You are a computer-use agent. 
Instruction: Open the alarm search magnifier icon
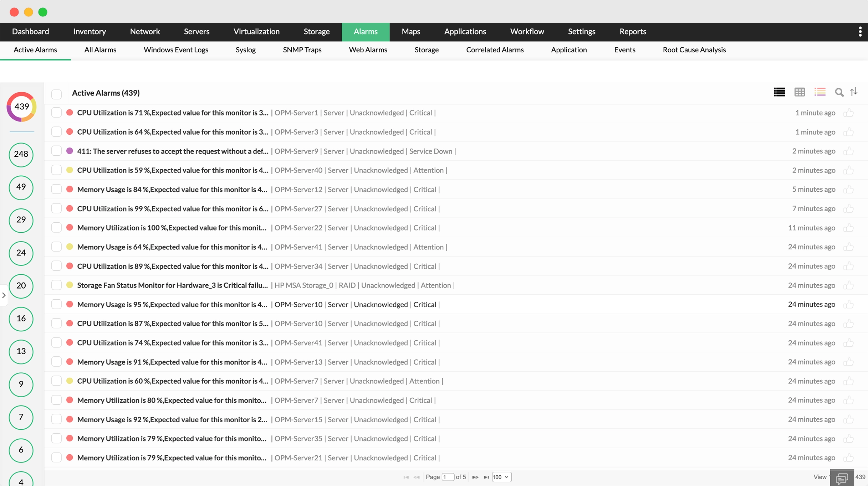[839, 93]
